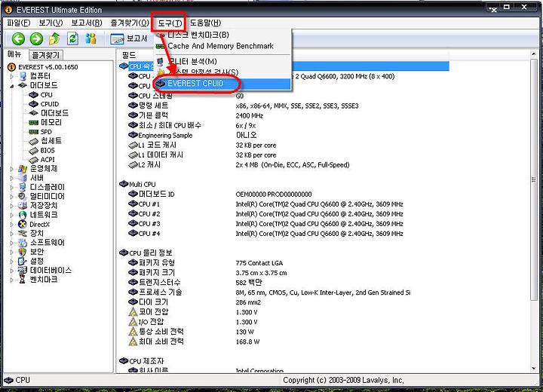This screenshot has width=543, height=392.
Task: Click the 장치 devices icon in the tree
Action: pos(23,233)
